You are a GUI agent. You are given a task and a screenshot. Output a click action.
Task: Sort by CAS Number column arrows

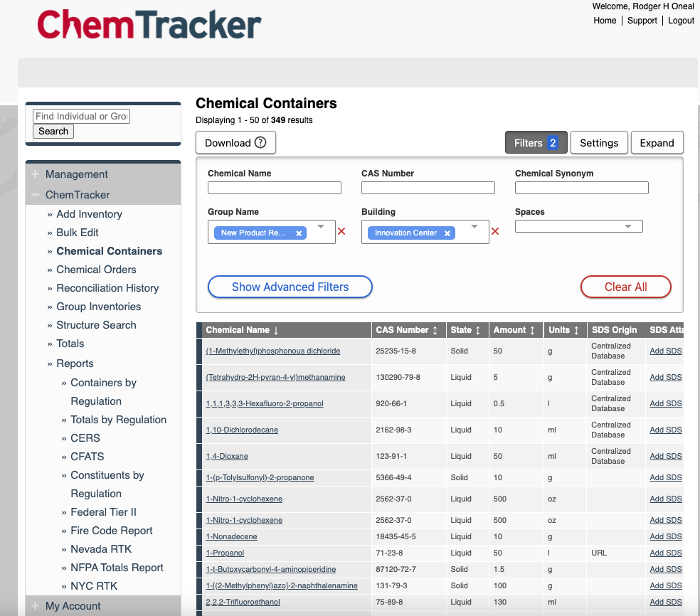[x=435, y=330]
